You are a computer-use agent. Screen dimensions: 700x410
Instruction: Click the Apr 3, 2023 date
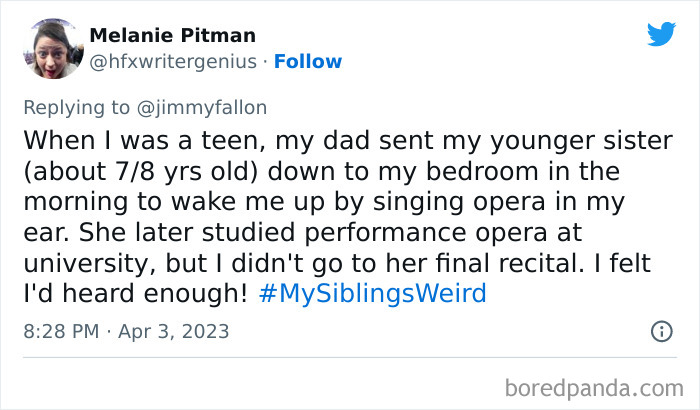tap(172, 330)
